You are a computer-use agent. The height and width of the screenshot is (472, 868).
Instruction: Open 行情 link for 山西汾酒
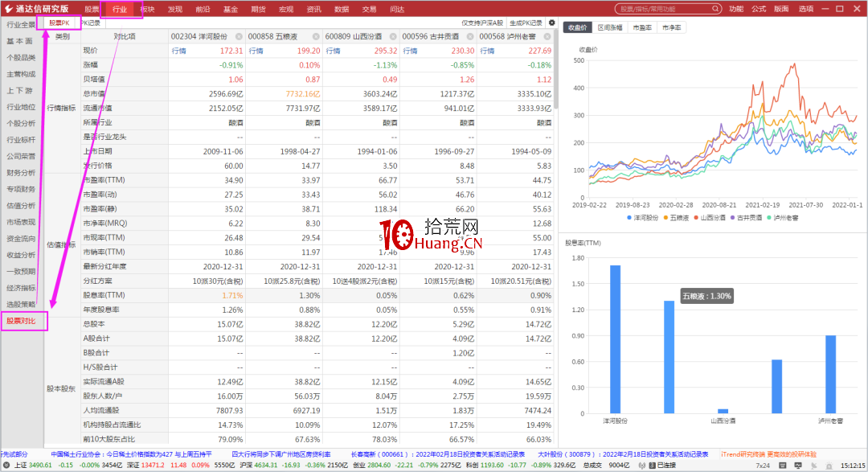point(333,51)
